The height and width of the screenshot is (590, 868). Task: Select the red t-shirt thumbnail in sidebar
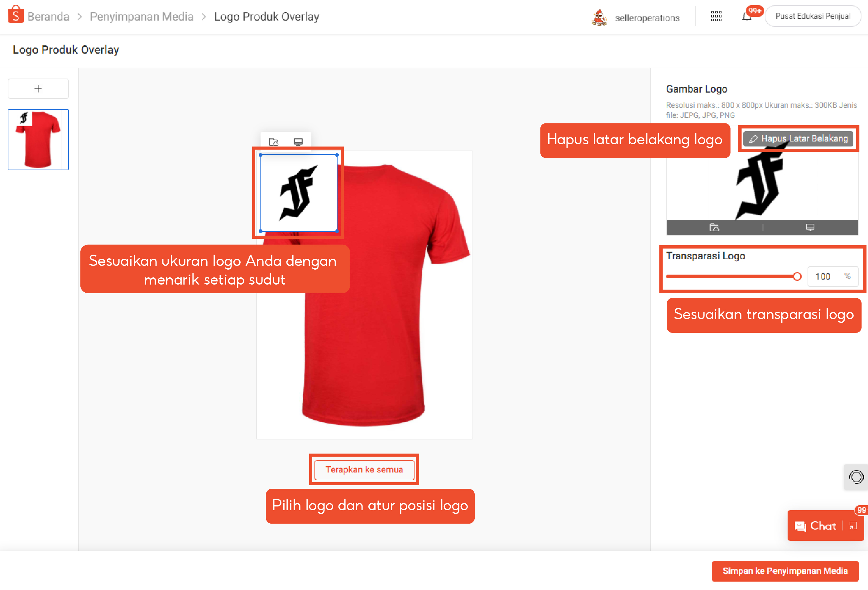point(38,139)
